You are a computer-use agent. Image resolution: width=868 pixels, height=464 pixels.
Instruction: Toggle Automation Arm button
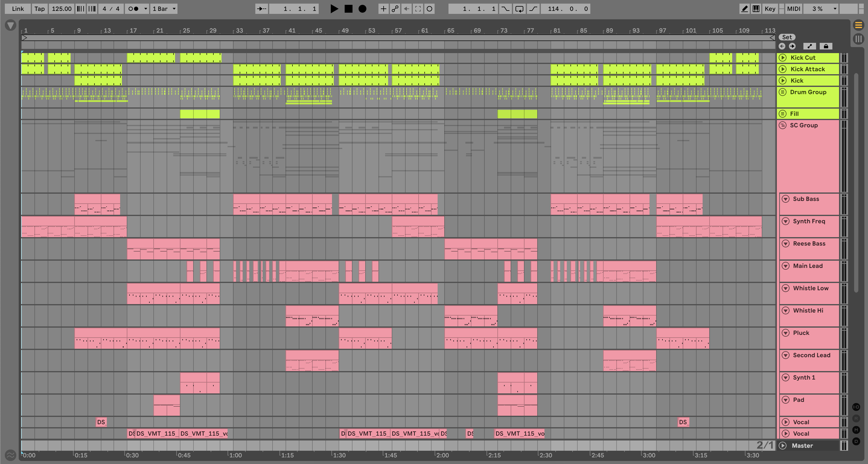point(395,9)
